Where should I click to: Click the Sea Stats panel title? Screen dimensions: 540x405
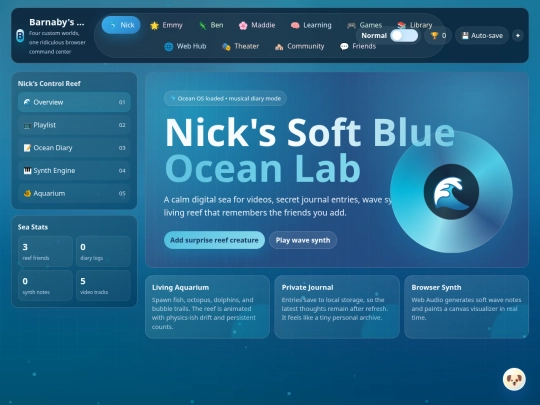[33, 227]
